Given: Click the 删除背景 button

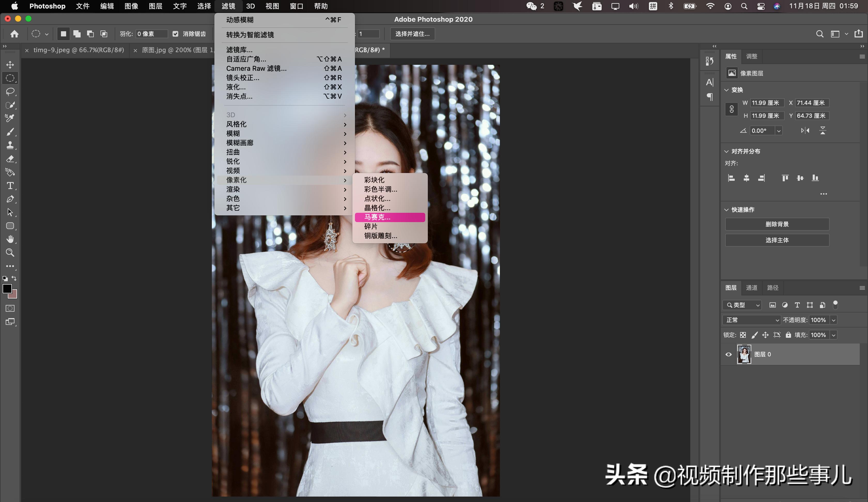Looking at the screenshot, I should pyautogui.click(x=777, y=224).
